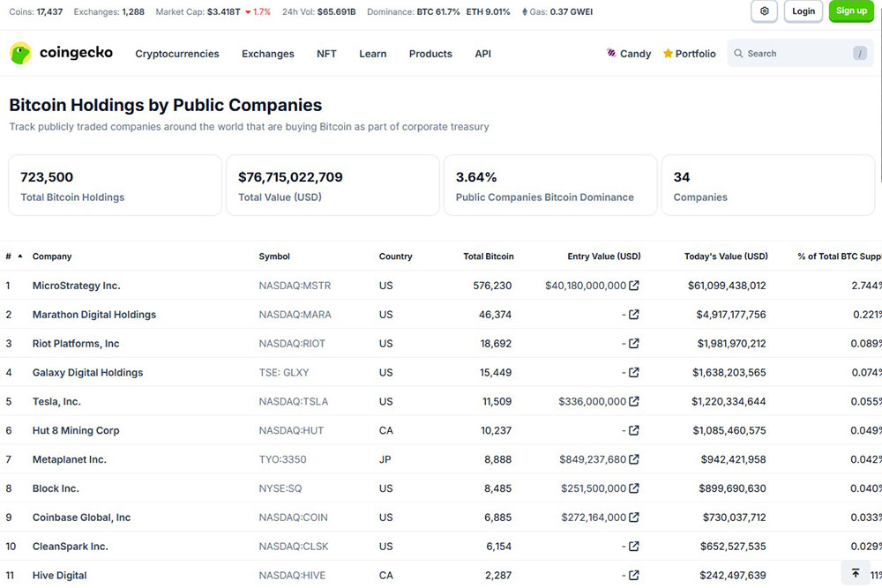This screenshot has height=588, width=882.
Task: Open Galaxy Digital Holdings external link icon
Action: [634, 372]
